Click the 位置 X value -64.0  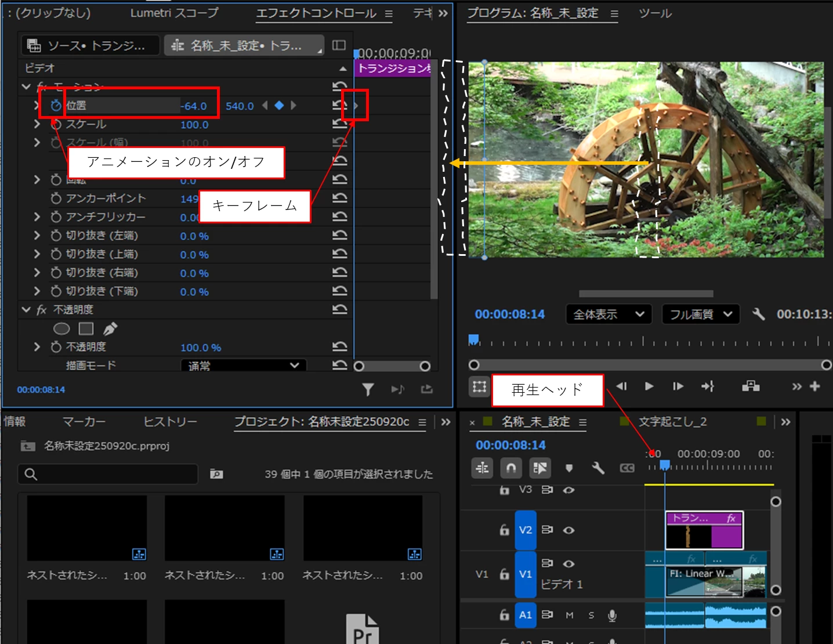pyautogui.click(x=194, y=106)
